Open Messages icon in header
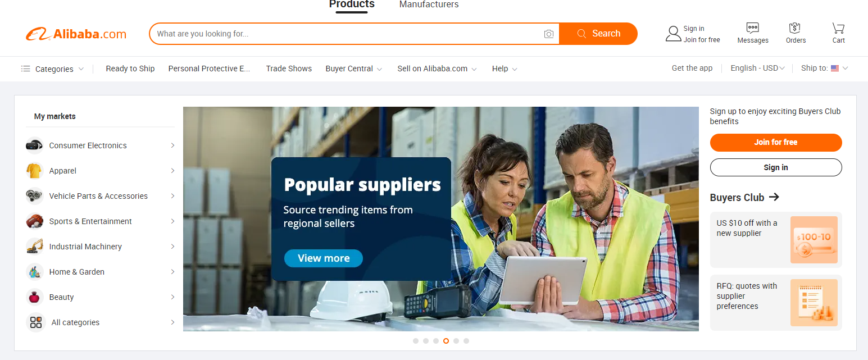Image resolution: width=868 pixels, height=360 pixels. [x=753, y=28]
